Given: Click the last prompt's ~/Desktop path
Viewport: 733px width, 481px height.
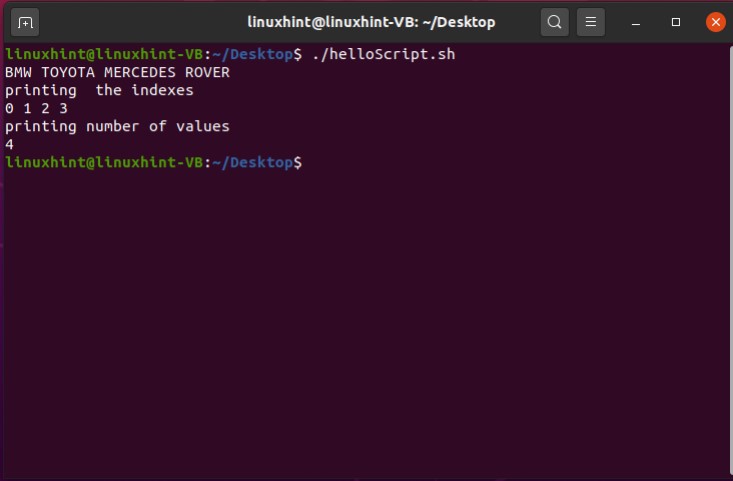Looking at the screenshot, I should pyautogui.click(x=253, y=162).
